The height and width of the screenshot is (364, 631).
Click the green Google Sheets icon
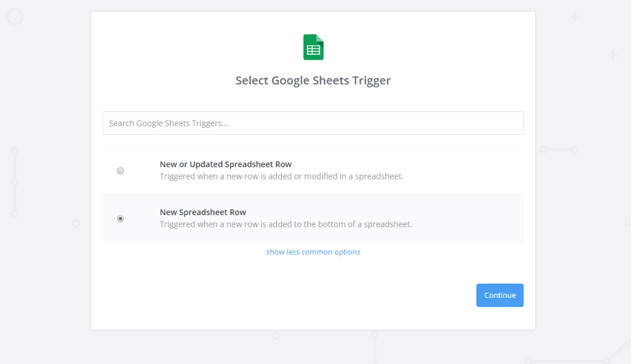[313, 47]
